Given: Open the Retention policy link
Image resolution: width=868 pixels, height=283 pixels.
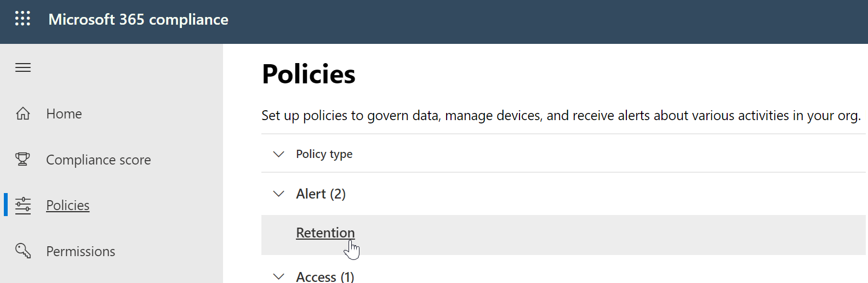Looking at the screenshot, I should 325,233.
